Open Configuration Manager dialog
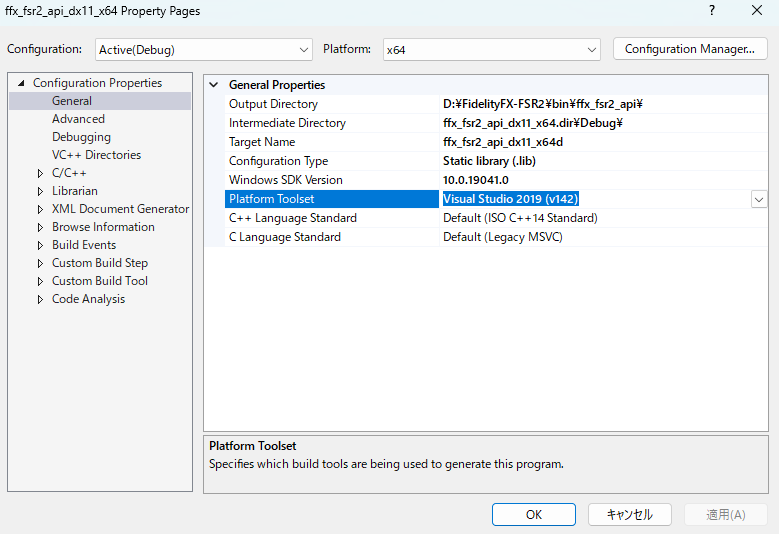This screenshot has height=534, width=779. coord(689,49)
